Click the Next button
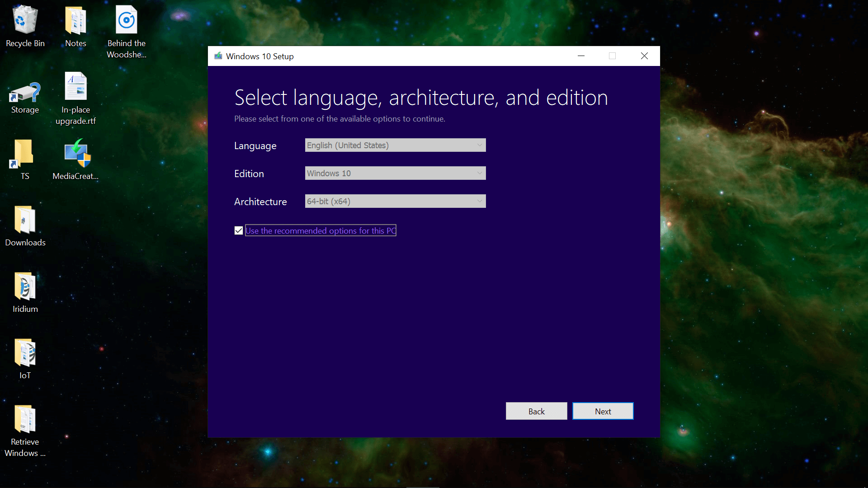Image resolution: width=868 pixels, height=488 pixels. pos(603,411)
